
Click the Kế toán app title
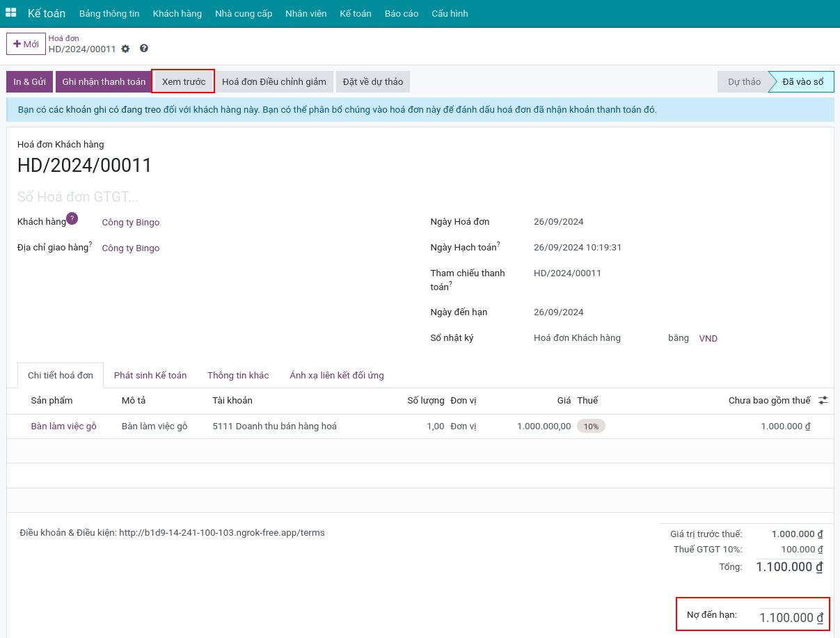47,13
